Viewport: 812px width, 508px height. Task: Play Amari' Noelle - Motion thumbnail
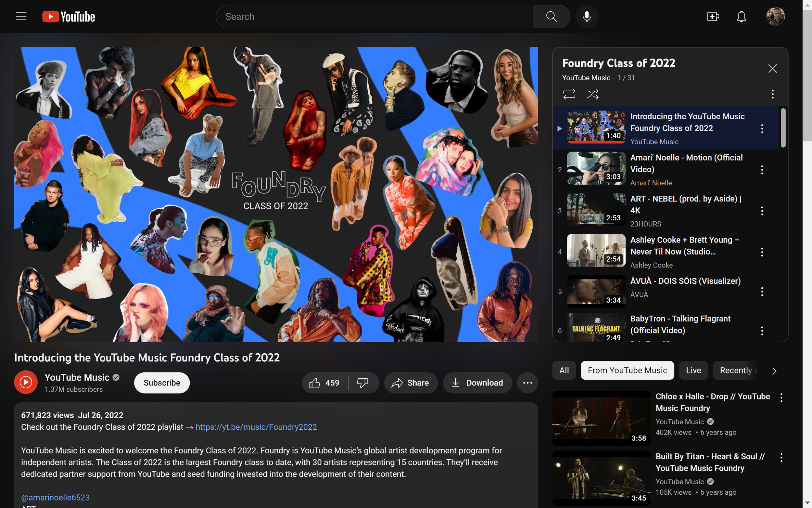tap(596, 168)
